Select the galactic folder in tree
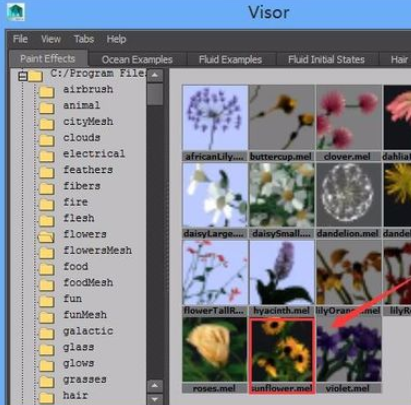The width and height of the screenshot is (411, 405). 88,331
